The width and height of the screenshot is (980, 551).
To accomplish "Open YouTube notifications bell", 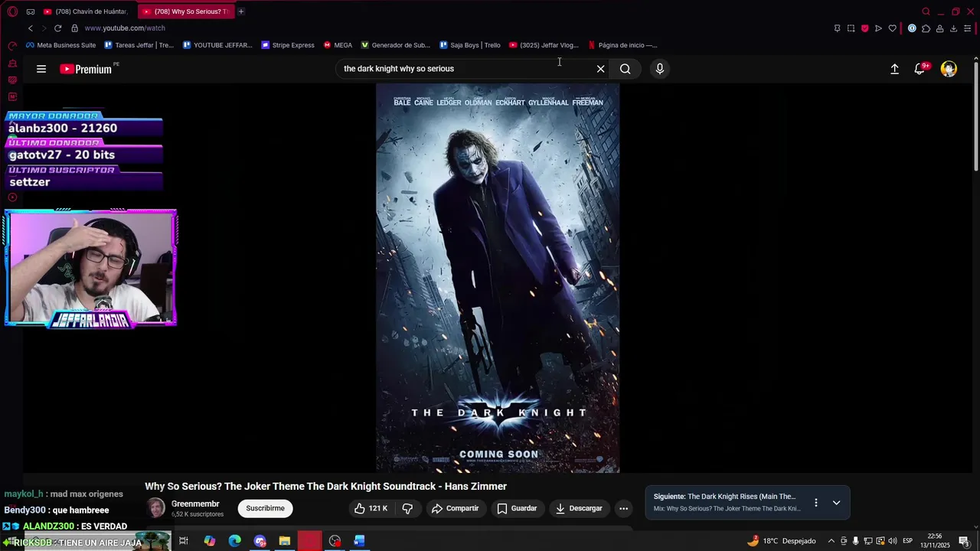I will [x=920, y=69].
